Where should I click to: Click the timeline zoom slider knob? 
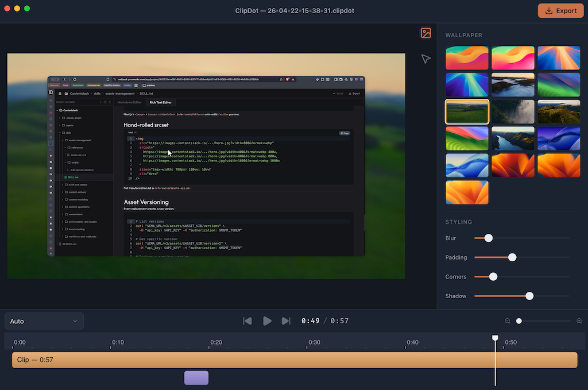tap(520, 321)
